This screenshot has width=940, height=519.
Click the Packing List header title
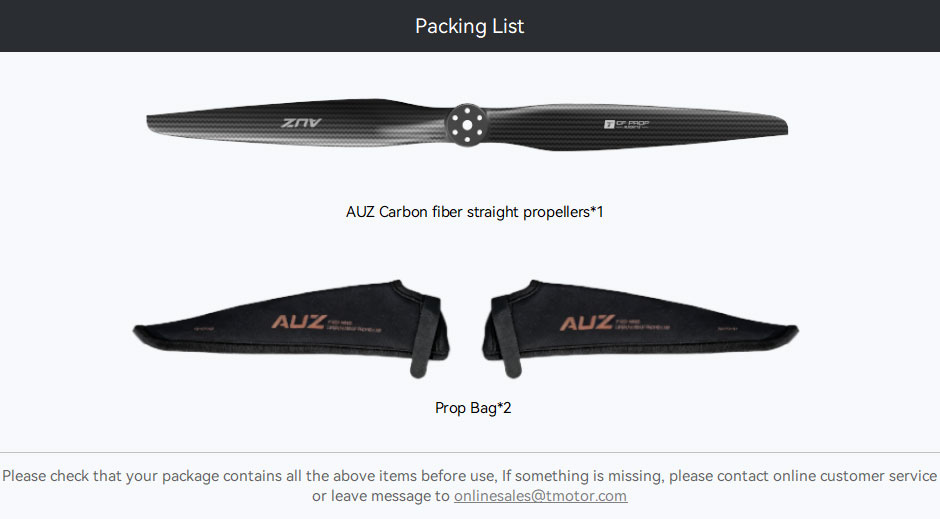point(469,26)
